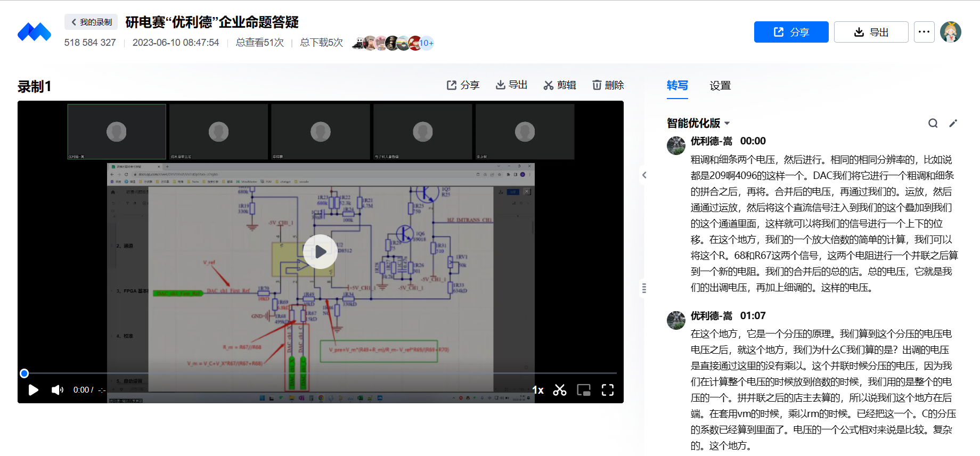Switch to the 转写 tab
The height and width of the screenshot is (456, 980).
[677, 85]
